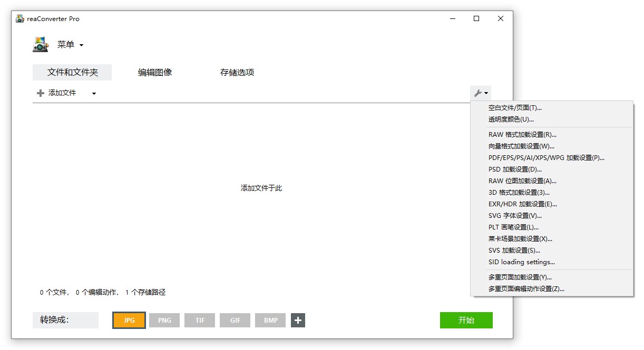644x350 pixels.
Task: Open 向量格式加载设置(W)...
Action: [x=552, y=146]
